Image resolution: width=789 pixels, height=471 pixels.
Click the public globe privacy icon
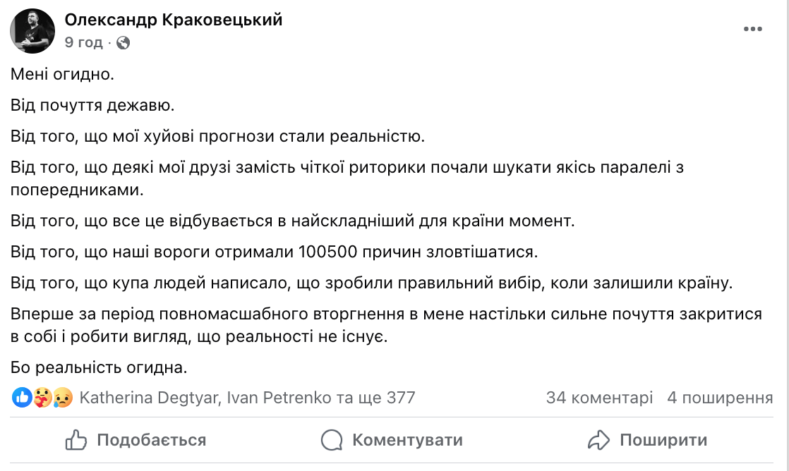[x=123, y=43]
